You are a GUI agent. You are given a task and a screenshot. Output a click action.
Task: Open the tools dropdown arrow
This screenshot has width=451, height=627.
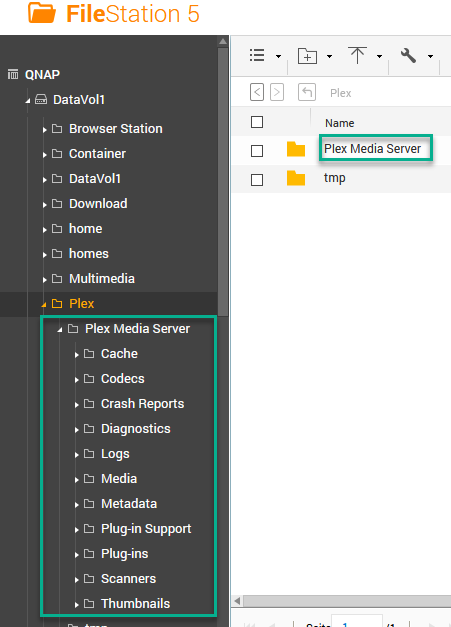click(x=430, y=56)
